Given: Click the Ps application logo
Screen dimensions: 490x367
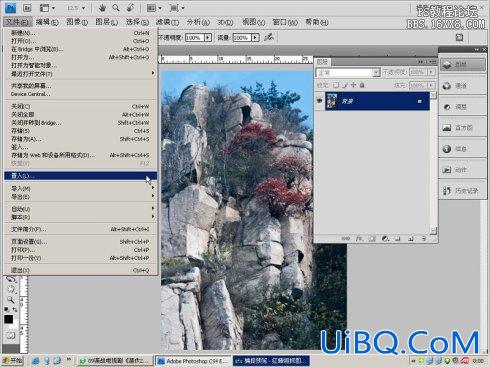Looking at the screenshot, I should [x=11, y=8].
